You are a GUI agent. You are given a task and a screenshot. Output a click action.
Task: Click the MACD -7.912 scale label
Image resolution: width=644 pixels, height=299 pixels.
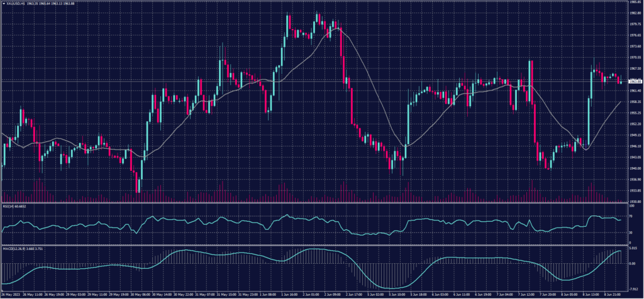pyautogui.click(x=634, y=289)
